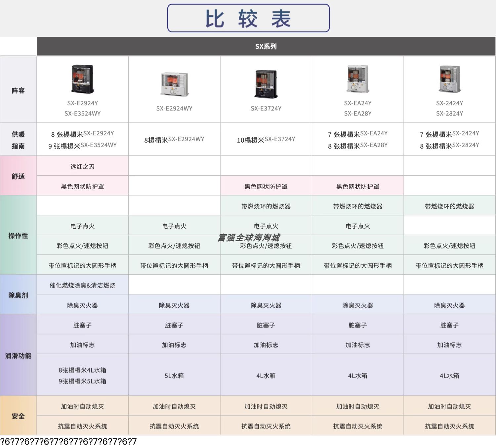Viewport: 496px width, 448px height.
Task: Select 除臭灭火器 in the SX-E2924WY column
Action: (x=174, y=305)
